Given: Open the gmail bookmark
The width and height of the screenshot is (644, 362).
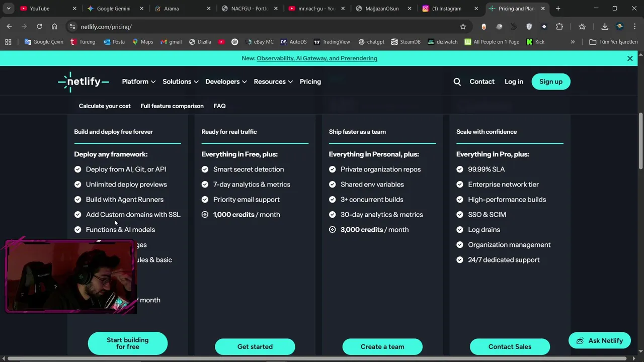Looking at the screenshot, I should pyautogui.click(x=171, y=42).
